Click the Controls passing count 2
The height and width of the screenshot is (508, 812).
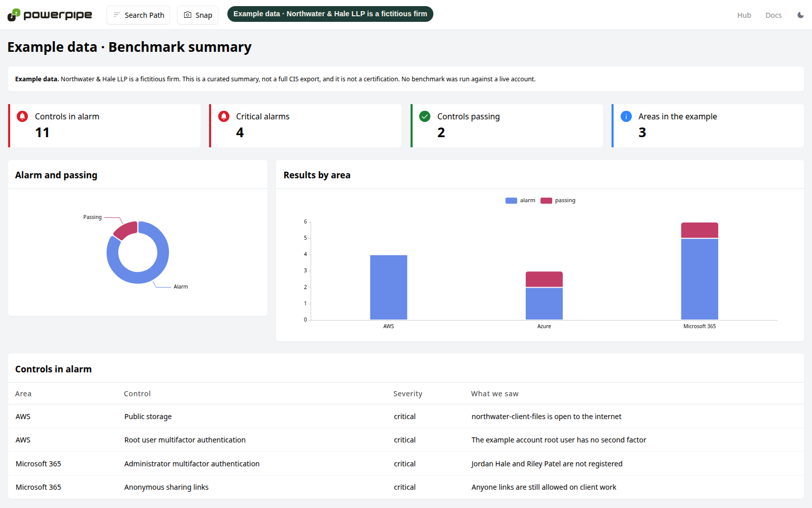pos(441,133)
